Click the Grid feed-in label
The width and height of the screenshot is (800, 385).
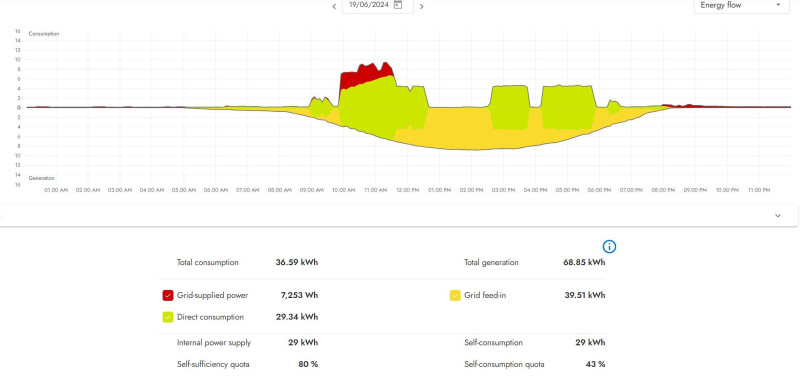tap(485, 295)
